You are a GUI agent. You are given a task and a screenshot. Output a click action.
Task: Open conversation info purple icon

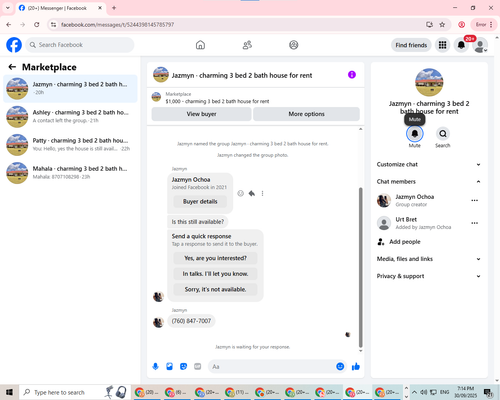(x=352, y=75)
